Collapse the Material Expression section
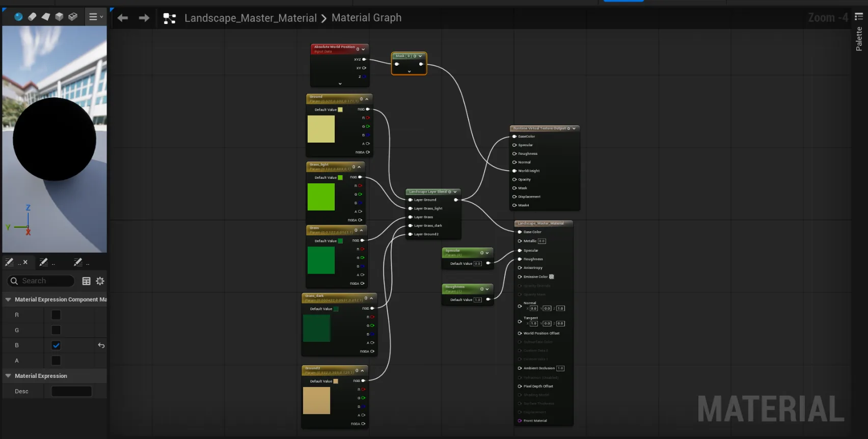The width and height of the screenshot is (868, 439). click(x=8, y=376)
